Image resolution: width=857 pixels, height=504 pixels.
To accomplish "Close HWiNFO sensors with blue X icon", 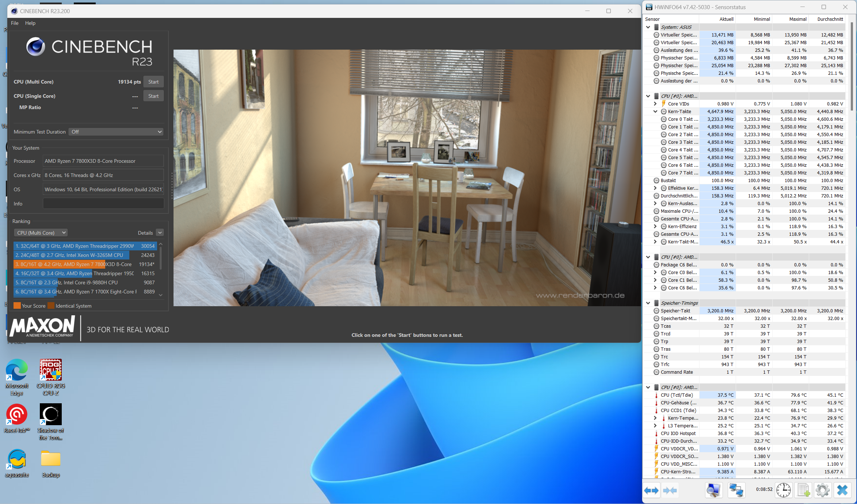I will click(842, 490).
